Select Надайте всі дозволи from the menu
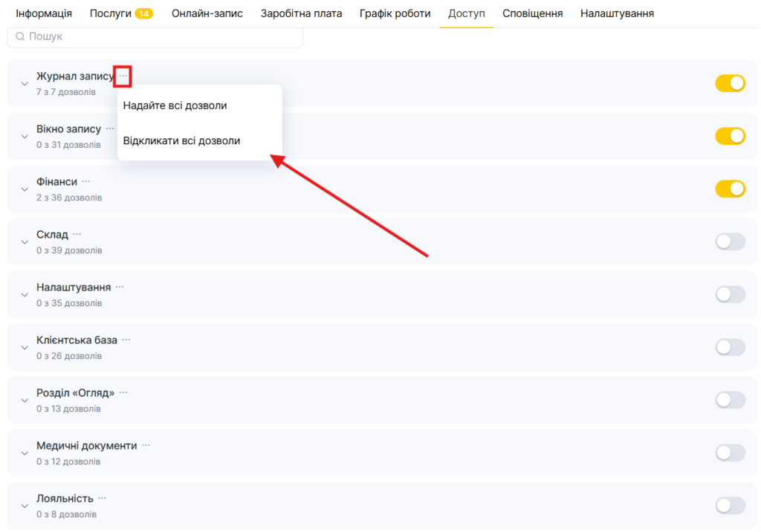 pyautogui.click(x=175, y=106)
